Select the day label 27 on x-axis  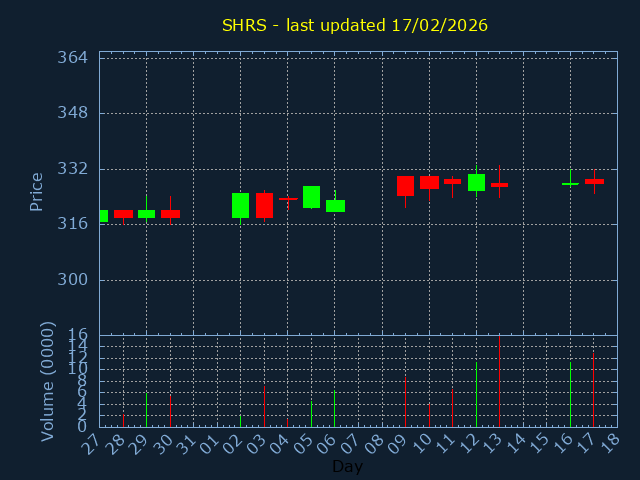coord(91,444)
